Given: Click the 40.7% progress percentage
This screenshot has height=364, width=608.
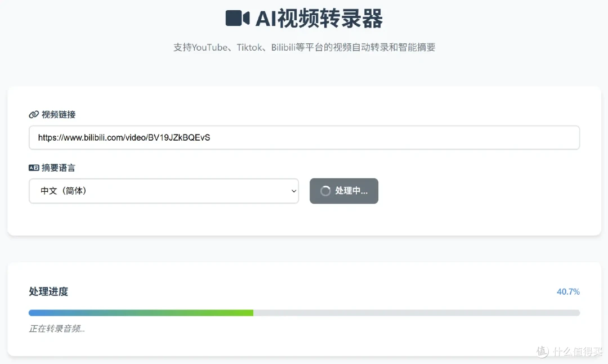Looking at the screenshot, I should [x=568, y=291].
